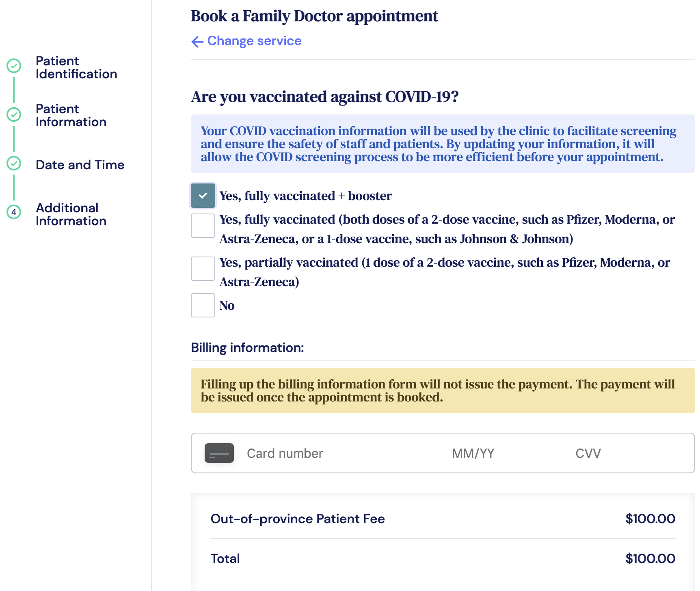The width and height of the screenshot is (700, 591).
Task: Click the 'No' vaccination option label
Action: pyautogui.click(x=227, y=305)
